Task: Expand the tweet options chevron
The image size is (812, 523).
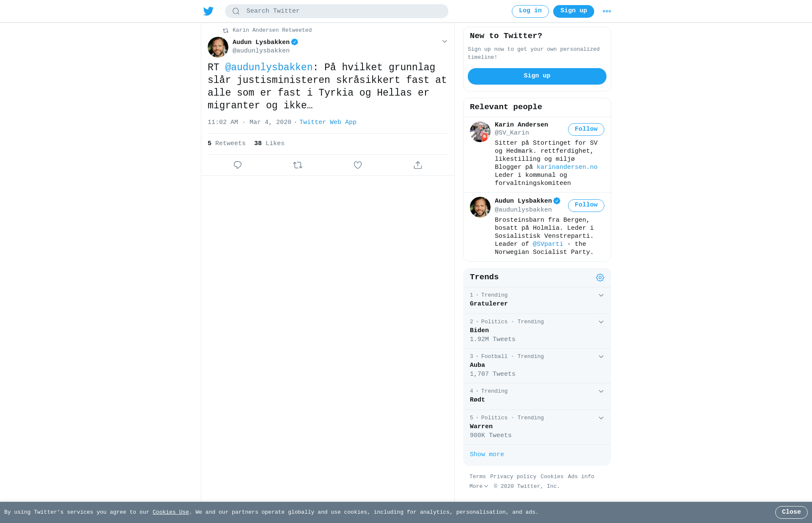Action: 444,41
